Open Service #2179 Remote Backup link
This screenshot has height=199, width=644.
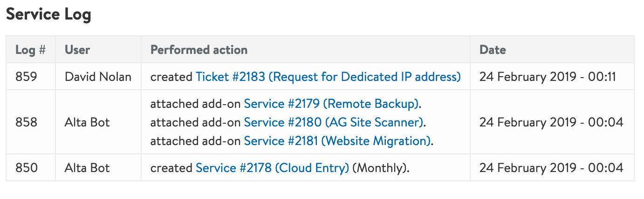pyautogui.click(x=331, y=104)
